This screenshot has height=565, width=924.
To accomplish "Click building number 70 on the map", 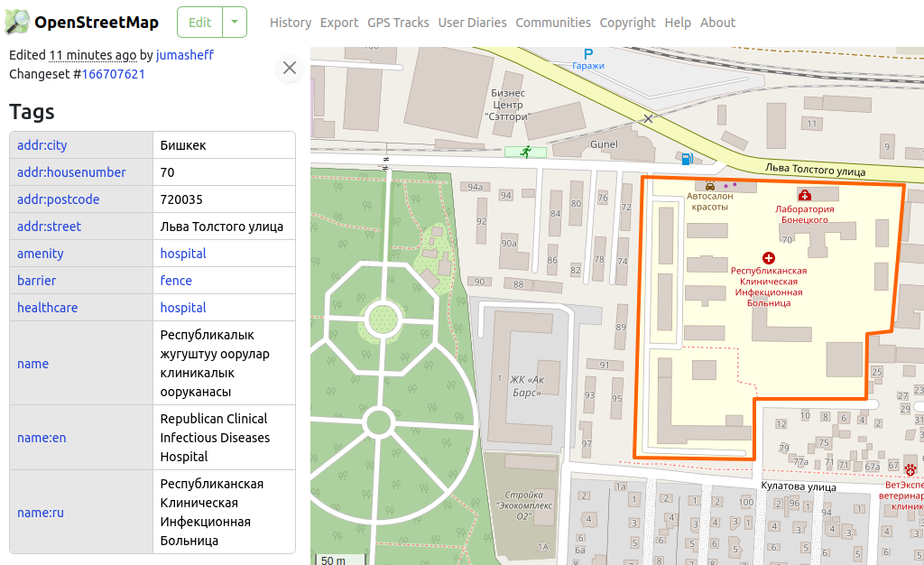I will coord(787,240).
